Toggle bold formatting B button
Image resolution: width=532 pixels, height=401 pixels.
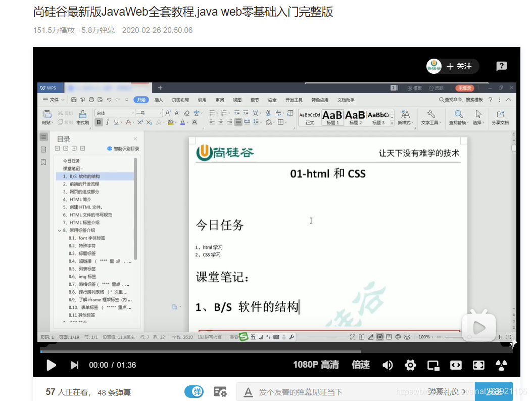click(99, 122)
